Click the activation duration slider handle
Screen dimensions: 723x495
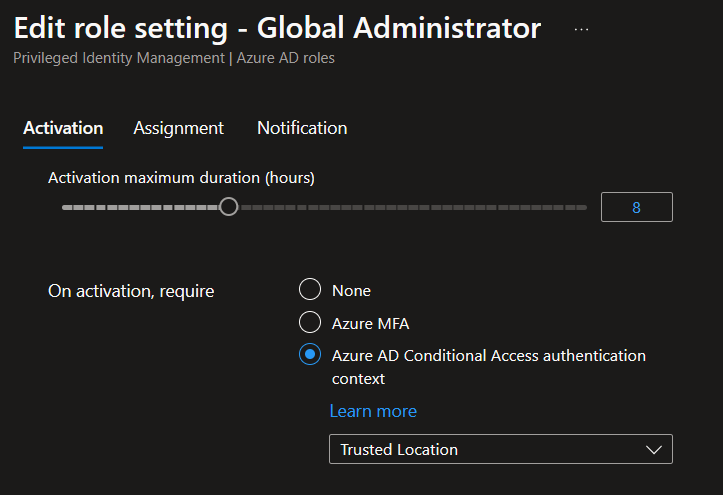click(229, 206)
